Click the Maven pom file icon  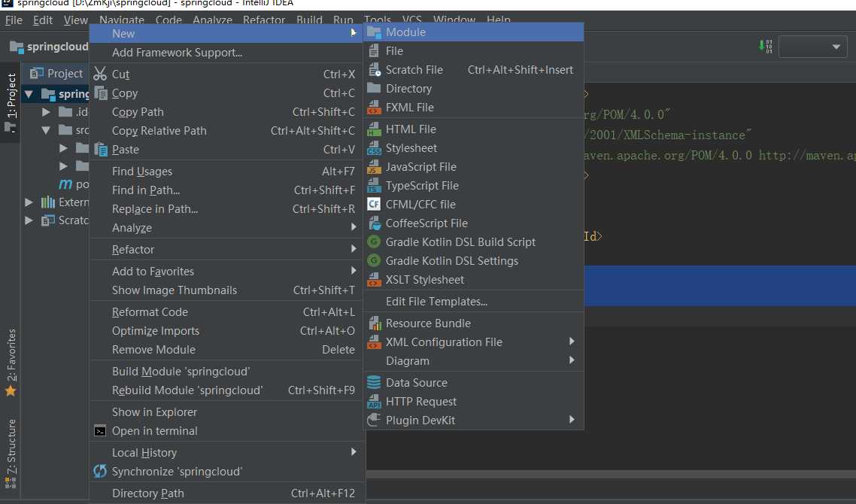click(x=65, y=184)
